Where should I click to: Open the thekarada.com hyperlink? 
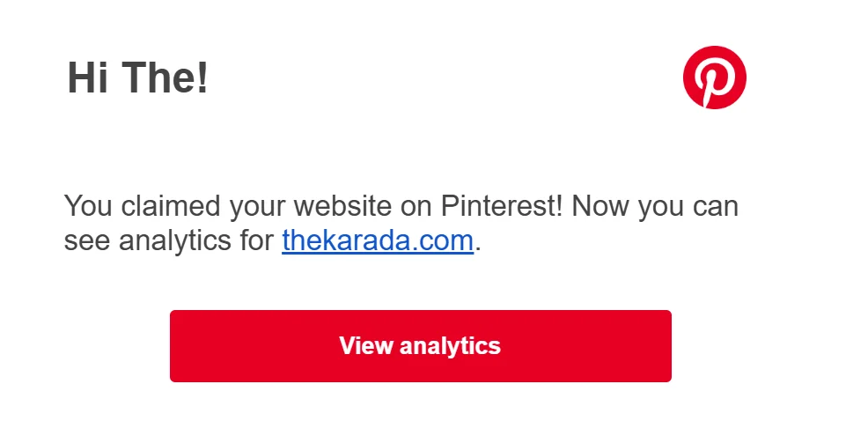pos(378,240)
